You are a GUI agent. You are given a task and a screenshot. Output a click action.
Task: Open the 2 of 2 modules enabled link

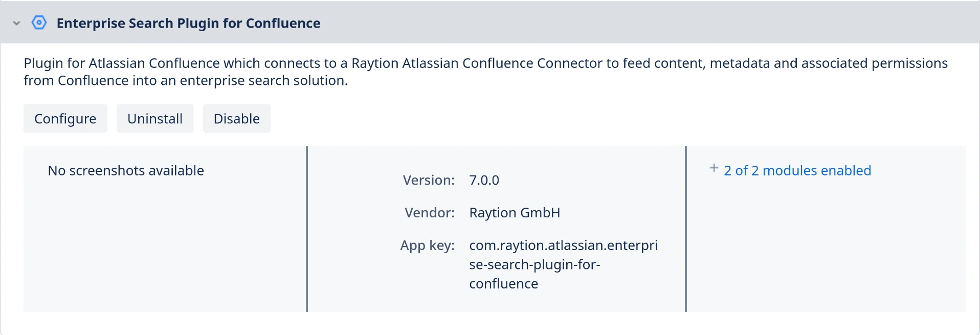point(797,171)
